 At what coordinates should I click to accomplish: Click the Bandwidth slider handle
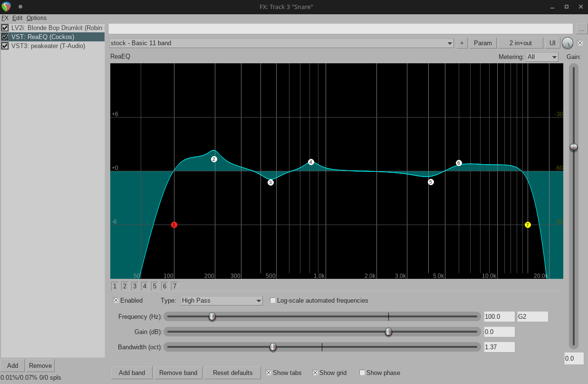coord(273,347)
